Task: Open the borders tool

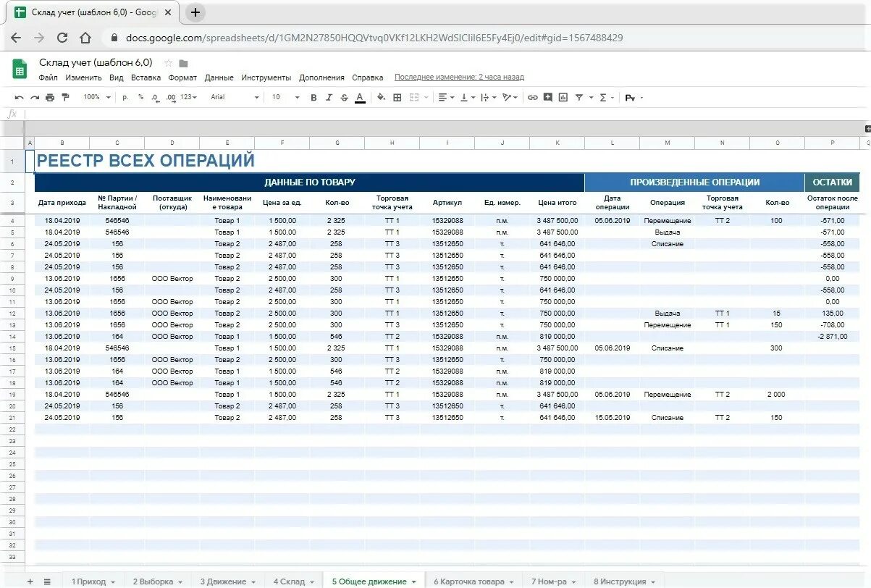Action: tap(397, 97)
